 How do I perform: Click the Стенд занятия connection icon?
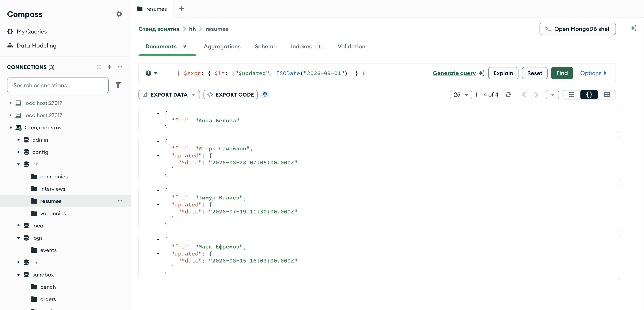tap(18, 128)
